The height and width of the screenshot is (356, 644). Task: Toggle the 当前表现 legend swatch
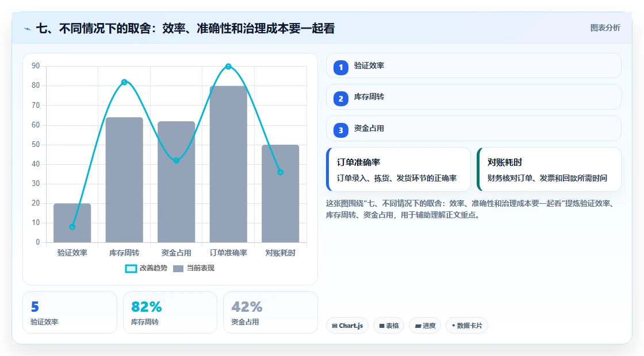pos(178,269)
